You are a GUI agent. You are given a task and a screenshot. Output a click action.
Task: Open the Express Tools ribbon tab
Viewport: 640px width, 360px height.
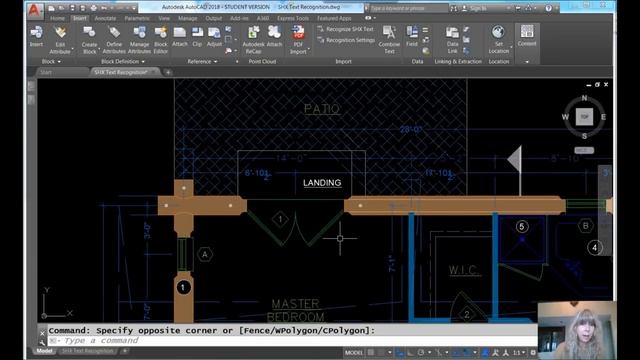[x=293, y=18]
